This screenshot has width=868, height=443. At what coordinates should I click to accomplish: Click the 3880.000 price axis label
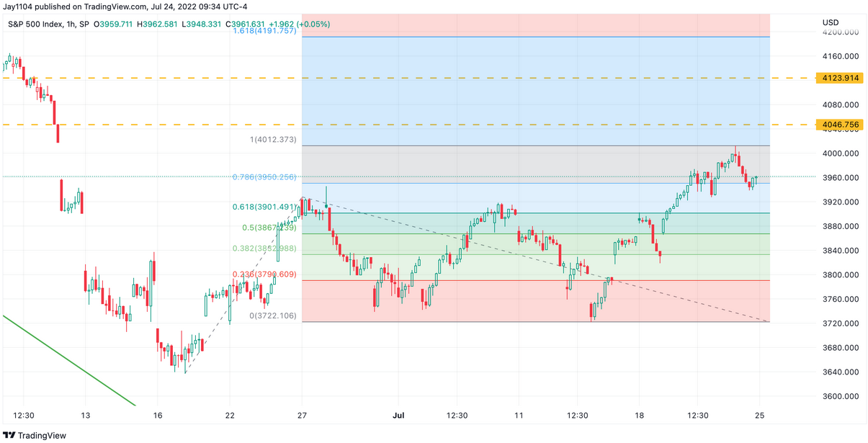(x=841, y=227)
